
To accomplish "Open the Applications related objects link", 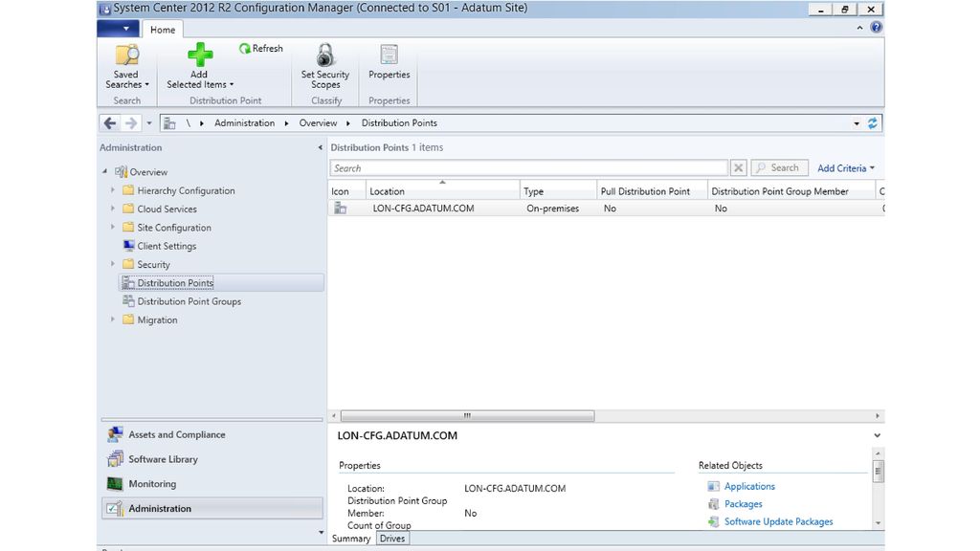I will click(749, 486).
